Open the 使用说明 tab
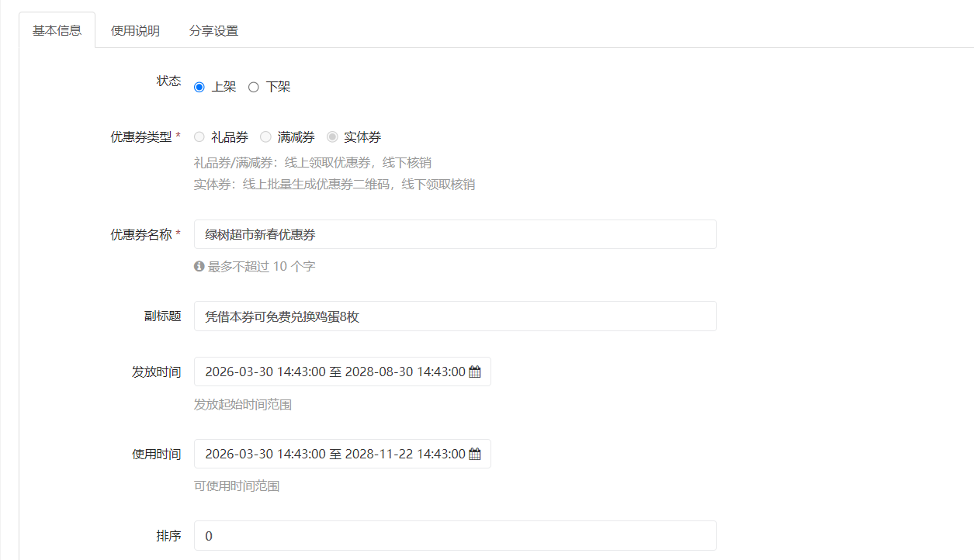The height and width of the screenshot is (560, 974). [x=135, y=31]
